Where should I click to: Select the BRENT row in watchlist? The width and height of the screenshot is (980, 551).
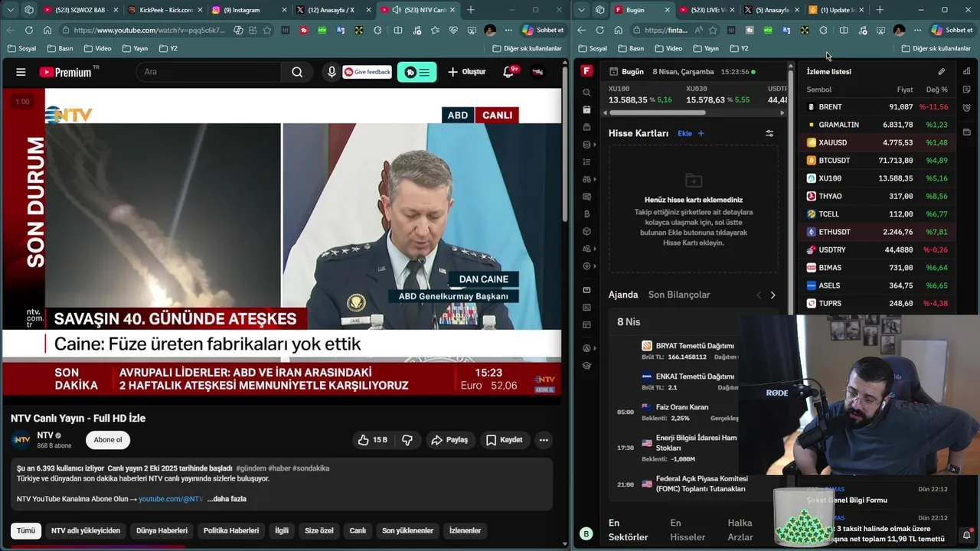pos(877,107)
